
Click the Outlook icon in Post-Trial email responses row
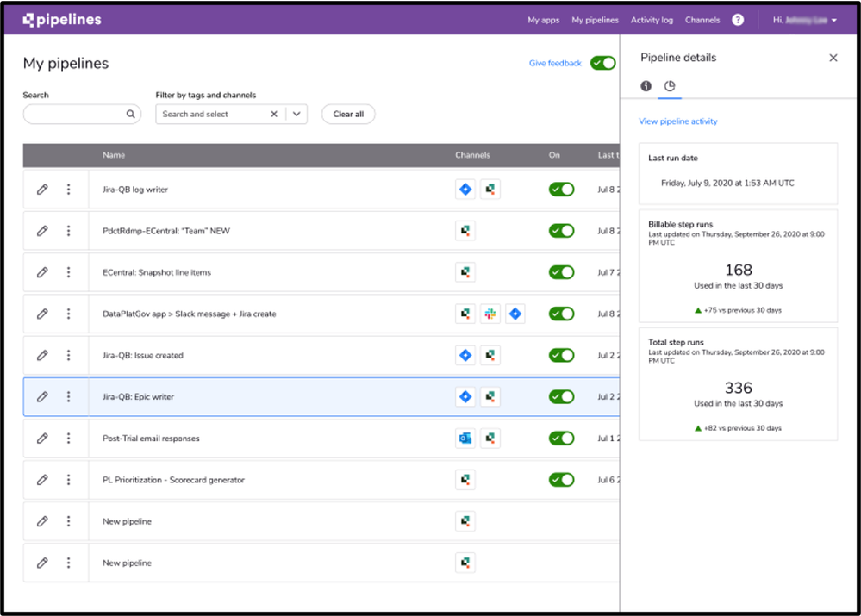[x=465, y=439]
